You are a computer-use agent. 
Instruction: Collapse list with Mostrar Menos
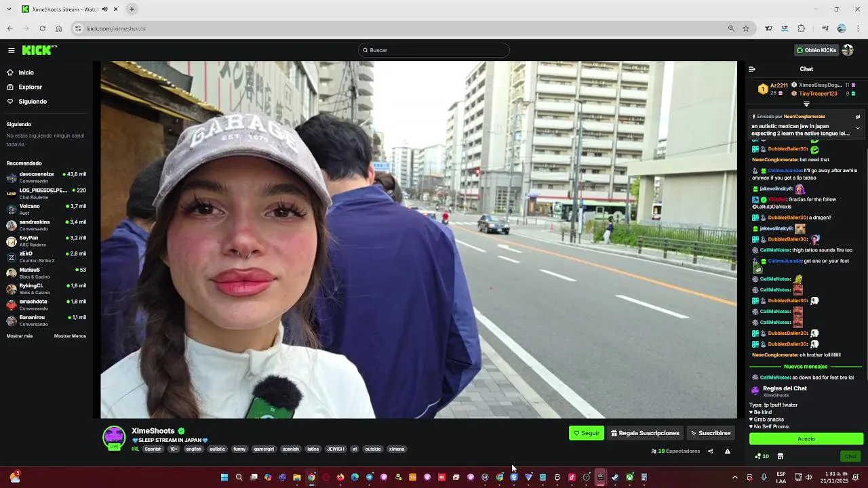tap(70, 336)
